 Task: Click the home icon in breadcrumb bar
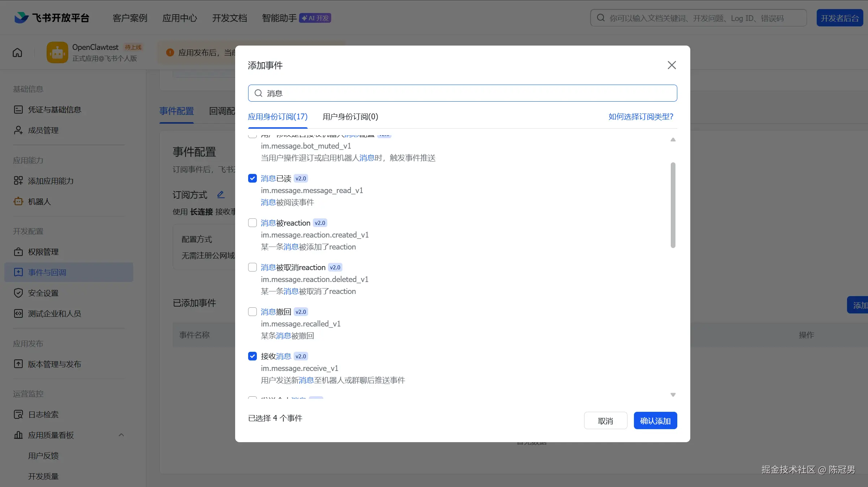pos(17,53)
